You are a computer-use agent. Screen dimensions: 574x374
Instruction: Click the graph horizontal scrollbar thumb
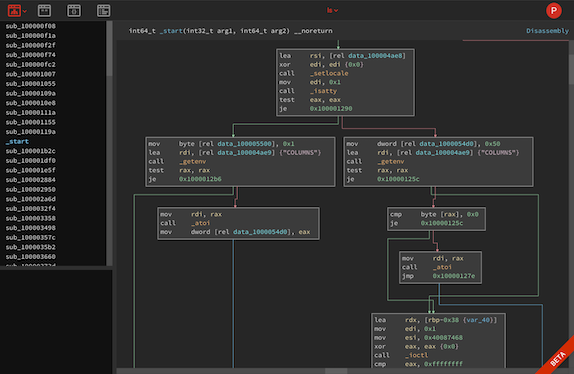tap(336, 371)
